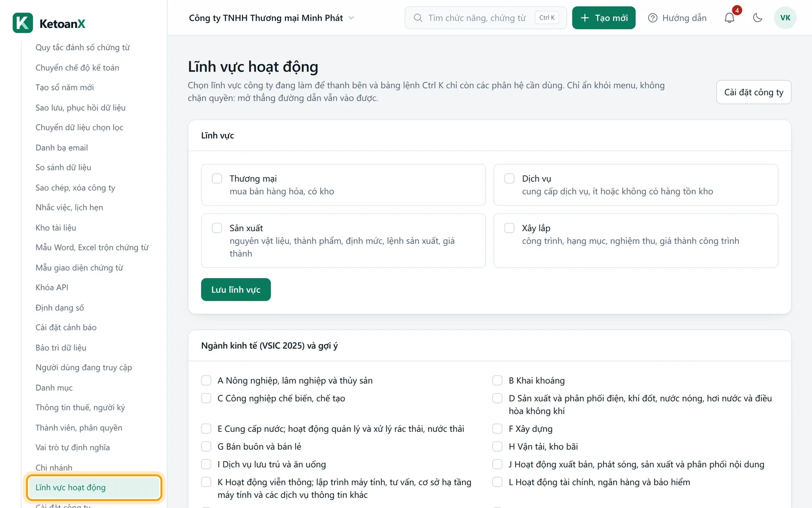Tick H Vận tải, kho bãi checkbox
Viewport: 812px width, 508px height.
497,447
